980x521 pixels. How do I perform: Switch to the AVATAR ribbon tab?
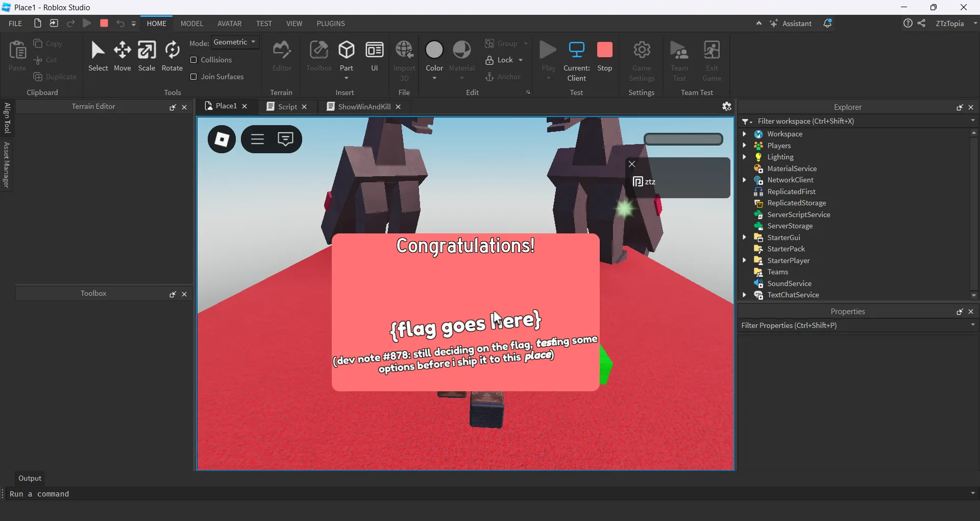(x=230, y=23)
